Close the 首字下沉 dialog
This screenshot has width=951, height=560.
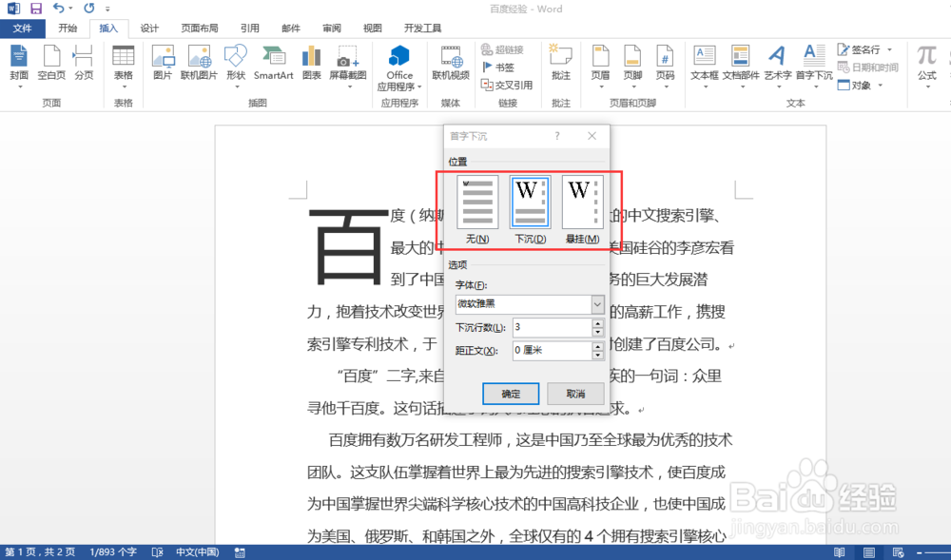click(592, 136)
